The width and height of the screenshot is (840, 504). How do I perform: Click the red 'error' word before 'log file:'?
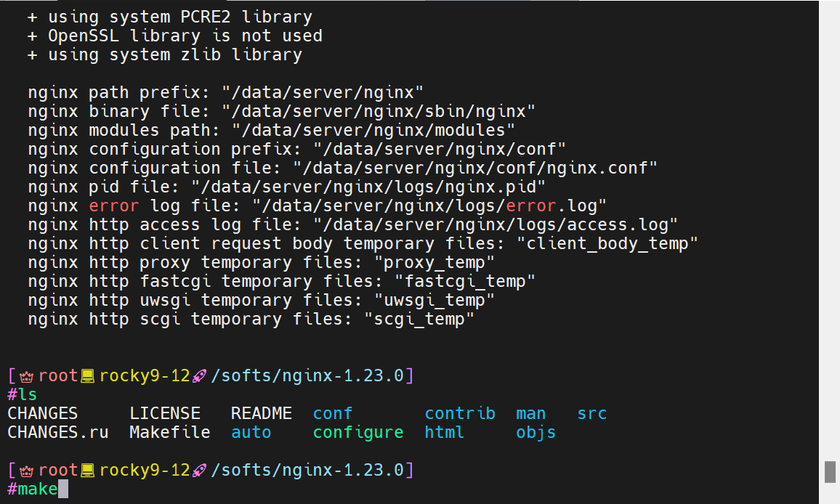[113, 206]
